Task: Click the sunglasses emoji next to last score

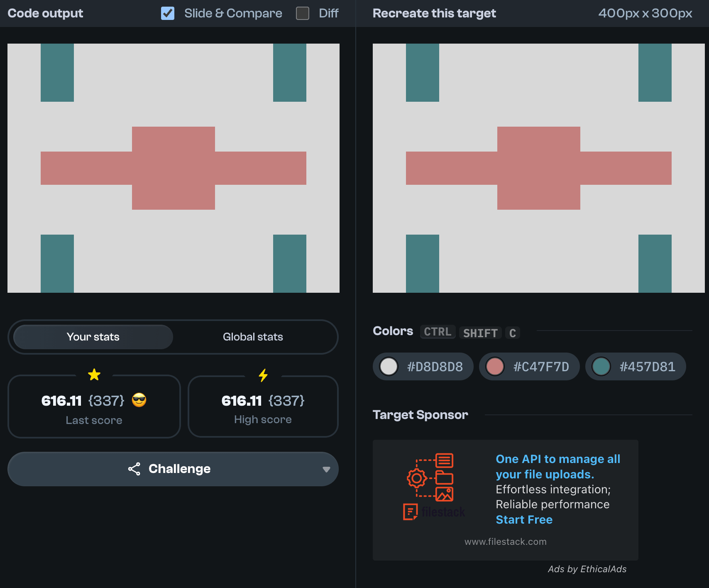Action: (139, 400)
